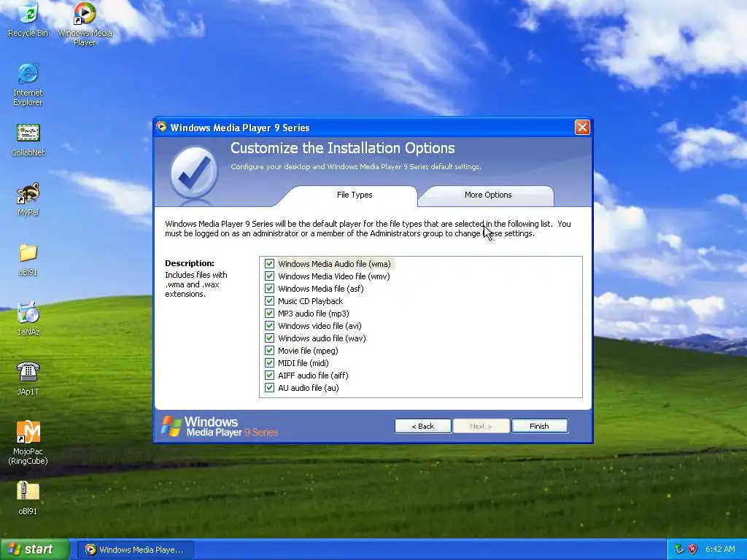Uncheck Windows Media Audio file (wma)

(x=270, y=264)
